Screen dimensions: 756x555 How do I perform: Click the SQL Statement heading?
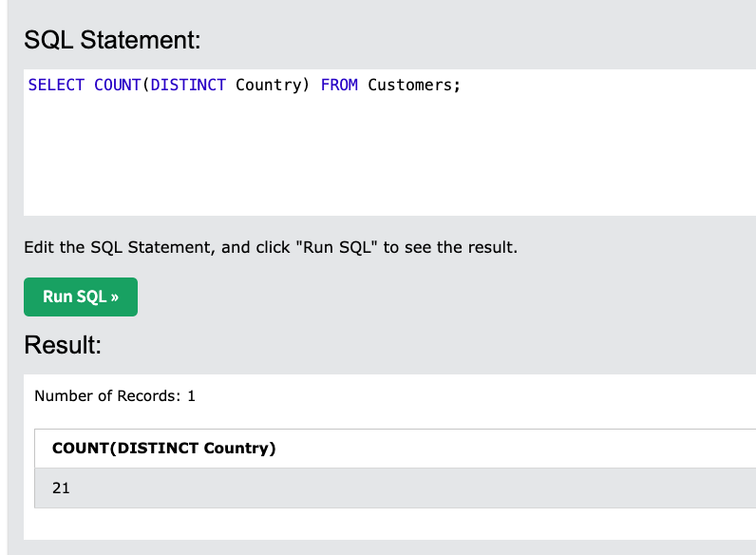click(x=112, y=40)
